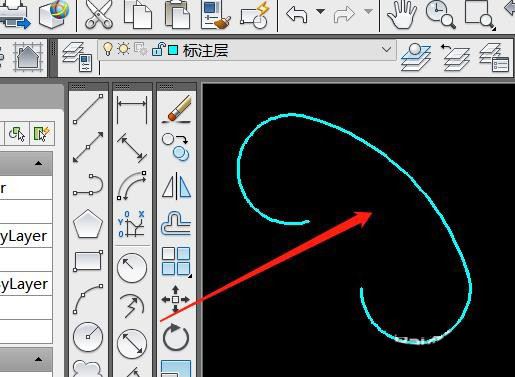This screenshot has width=515, height=377.
Task: Toggle layer on/off light bulb
Action: point(108,49)
